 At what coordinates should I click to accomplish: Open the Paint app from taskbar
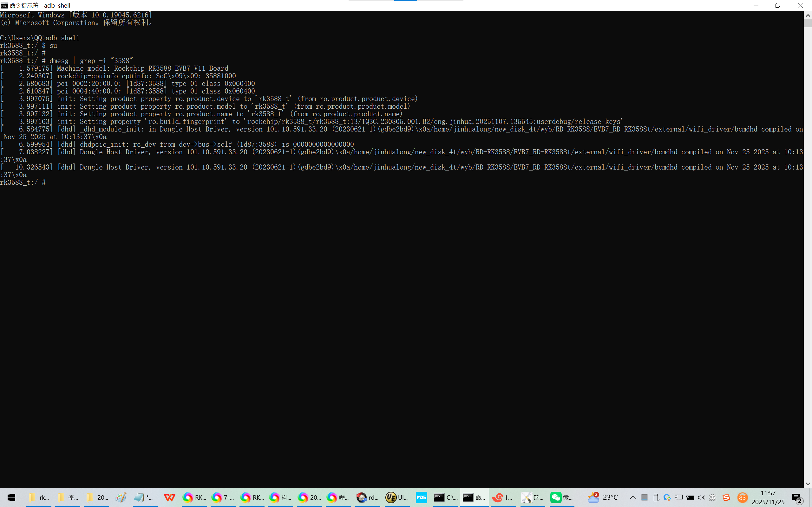click(x=121, y=497)
